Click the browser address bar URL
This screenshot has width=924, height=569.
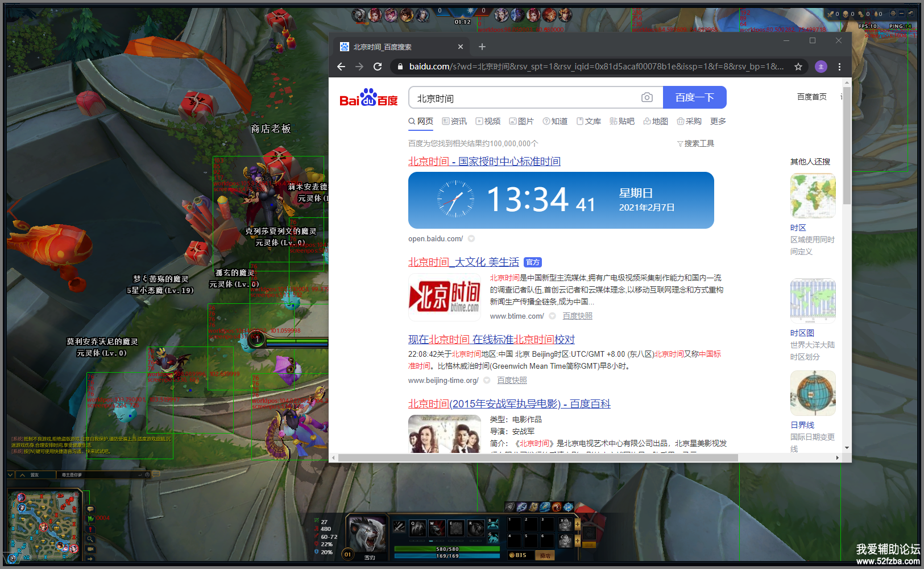click(x=596, y=67)
